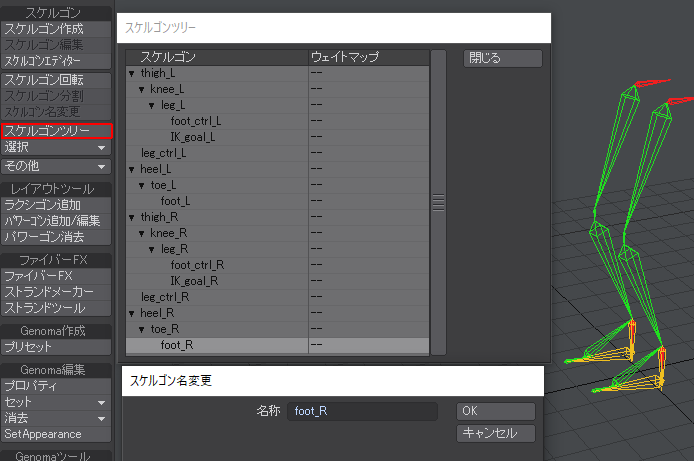This screenshot has width=694, height=461.
Task: Click the SetAppearance button
Action: point(56,434)
